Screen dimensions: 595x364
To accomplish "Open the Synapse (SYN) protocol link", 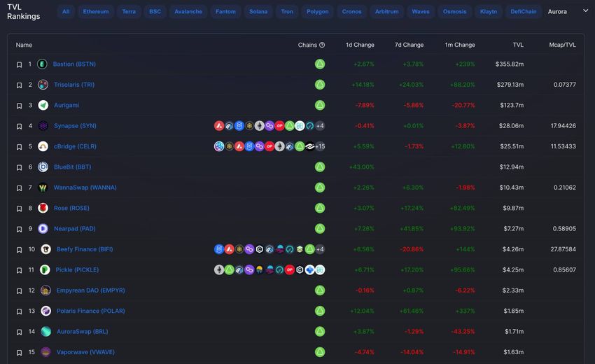I will pos(75,125).
